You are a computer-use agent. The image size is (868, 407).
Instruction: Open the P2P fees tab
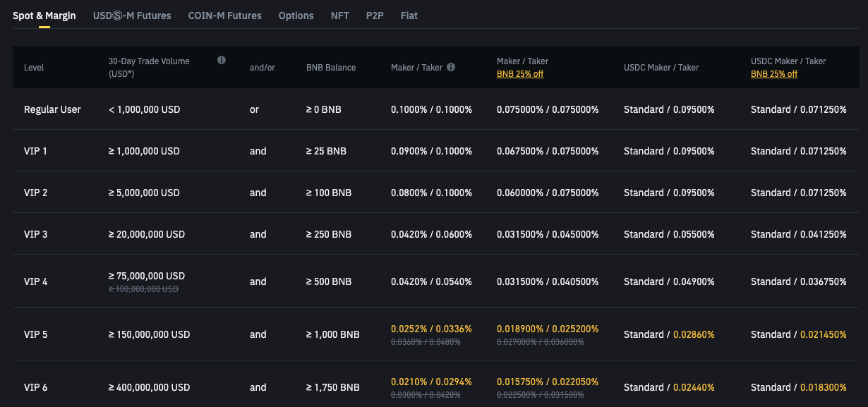[375, 15]
